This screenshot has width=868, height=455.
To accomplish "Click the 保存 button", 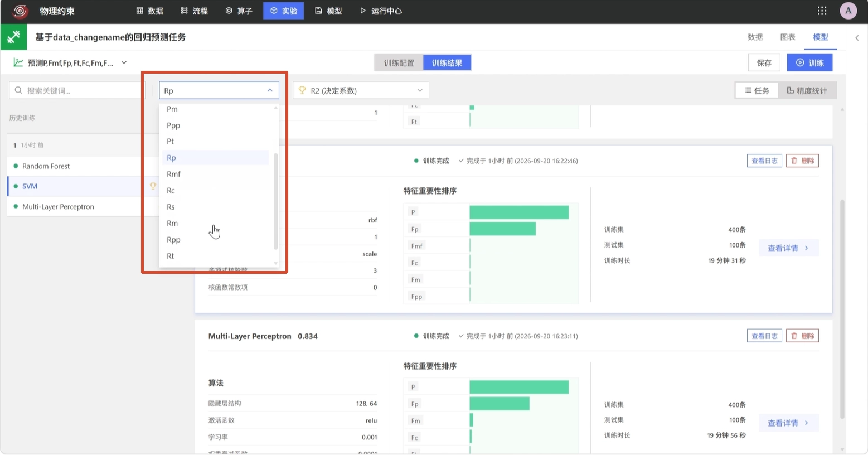I will (x=764, y=62).
